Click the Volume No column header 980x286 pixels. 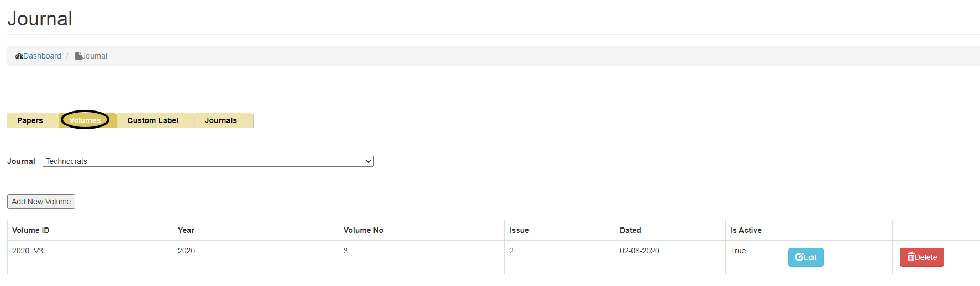(x=363, y=230)
